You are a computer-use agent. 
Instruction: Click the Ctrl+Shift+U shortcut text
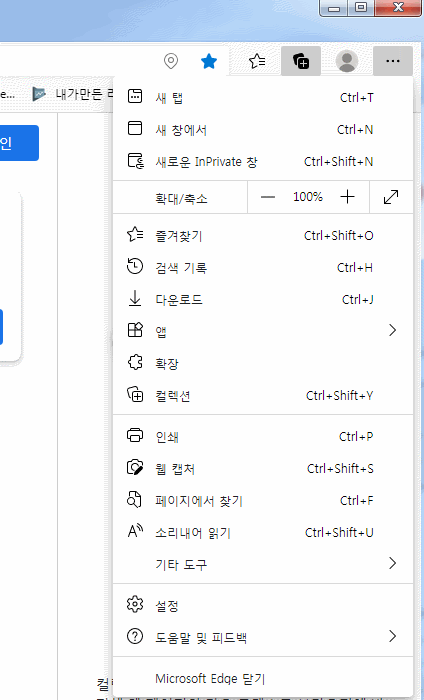339,533
